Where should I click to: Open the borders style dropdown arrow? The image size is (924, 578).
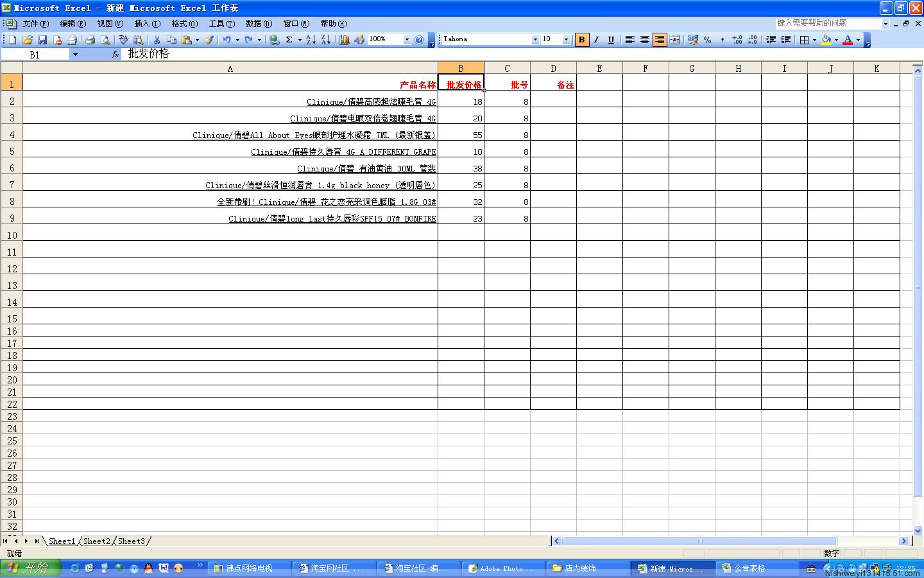click(814, 40)
